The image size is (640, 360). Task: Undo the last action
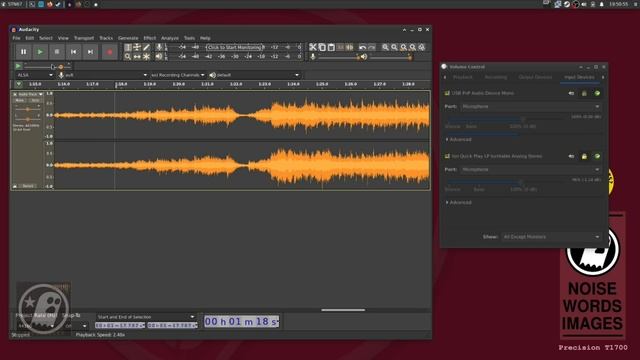point(362,47)
